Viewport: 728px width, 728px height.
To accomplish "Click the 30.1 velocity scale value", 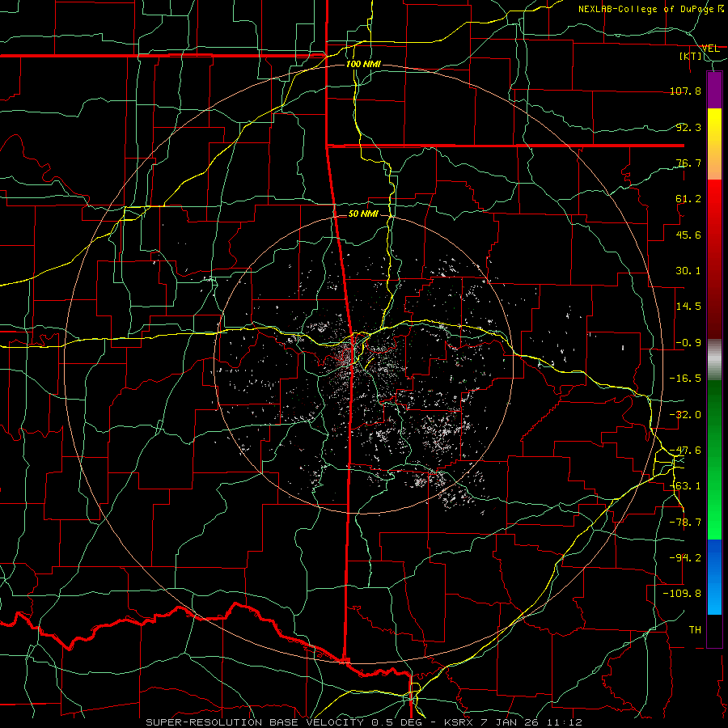I will (688, 271).
